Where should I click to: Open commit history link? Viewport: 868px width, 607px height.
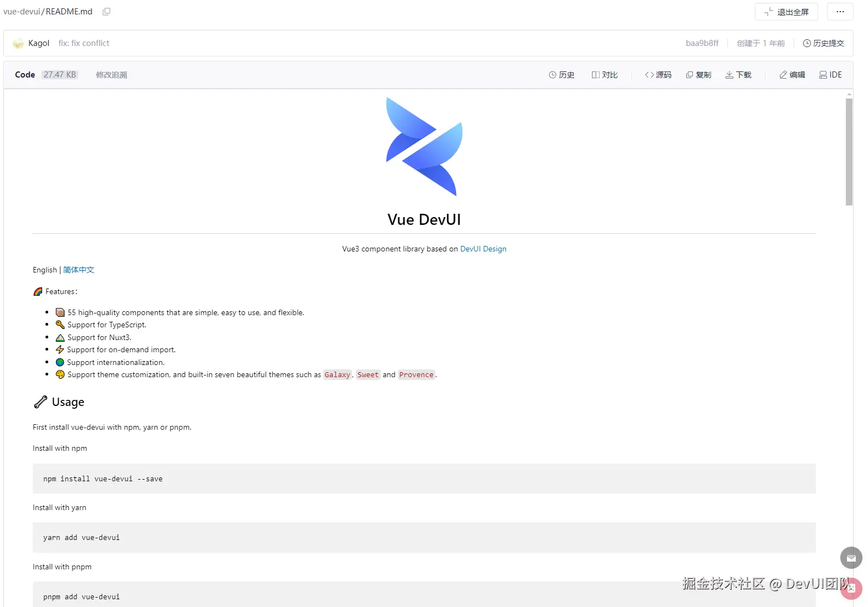[x=823, y=43]
